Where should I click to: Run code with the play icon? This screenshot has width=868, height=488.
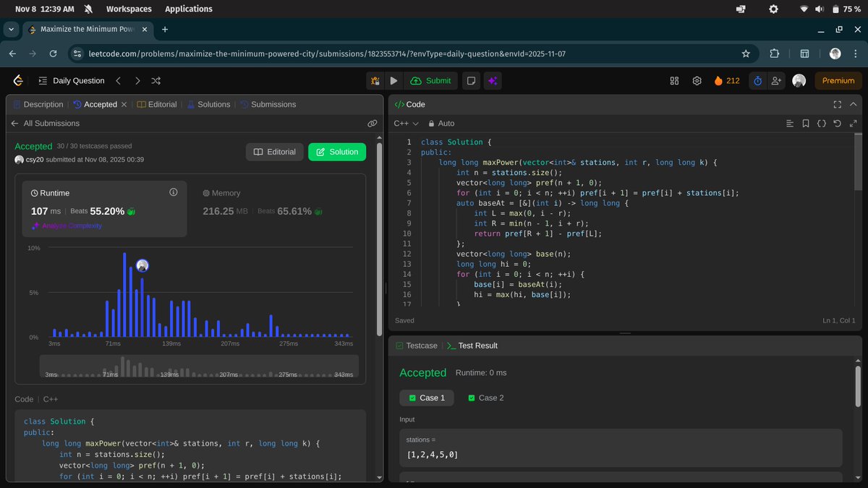coord(393,81)
